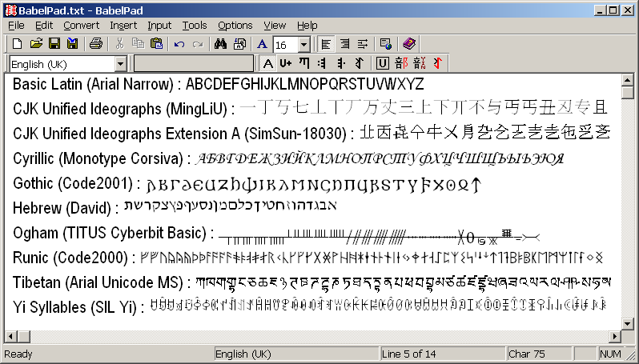Click the Ogham-style left stroke icon
639x364 pixels.
pos(323,63)
